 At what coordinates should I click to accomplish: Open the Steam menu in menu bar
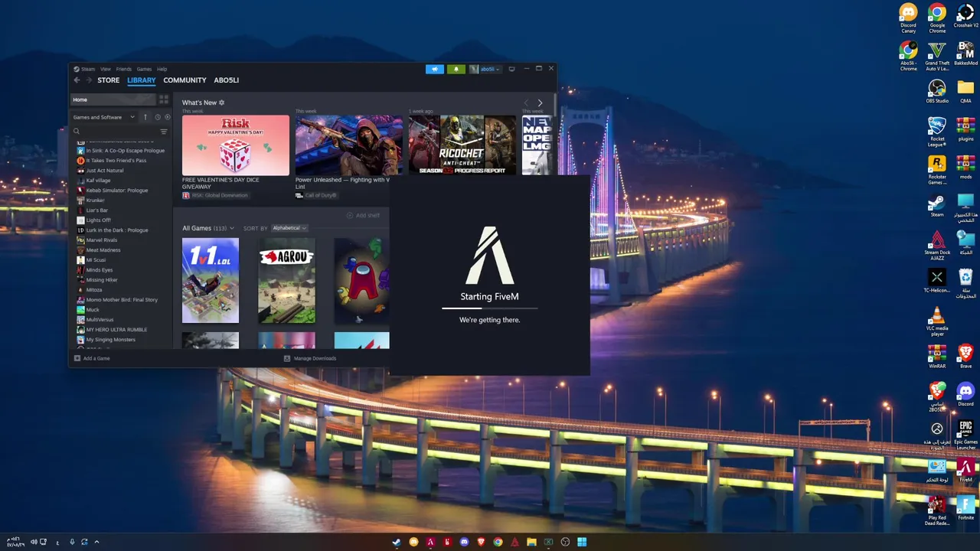point(88,69)
